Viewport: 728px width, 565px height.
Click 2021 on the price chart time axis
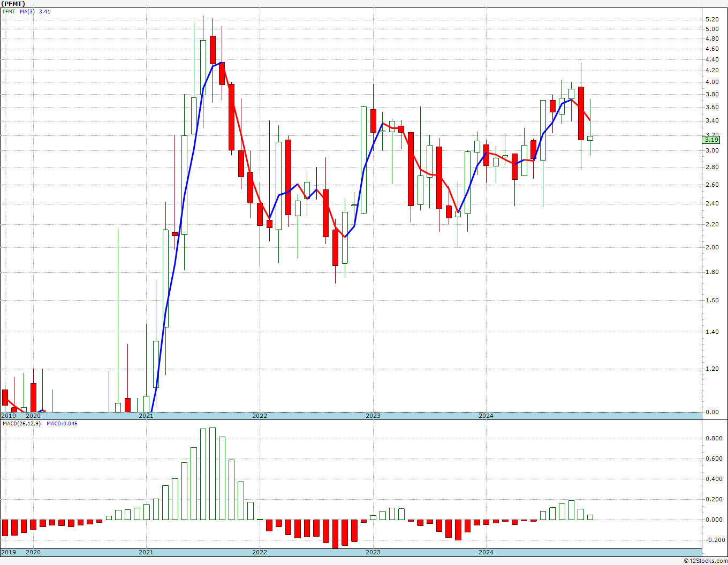coord(146,416)
